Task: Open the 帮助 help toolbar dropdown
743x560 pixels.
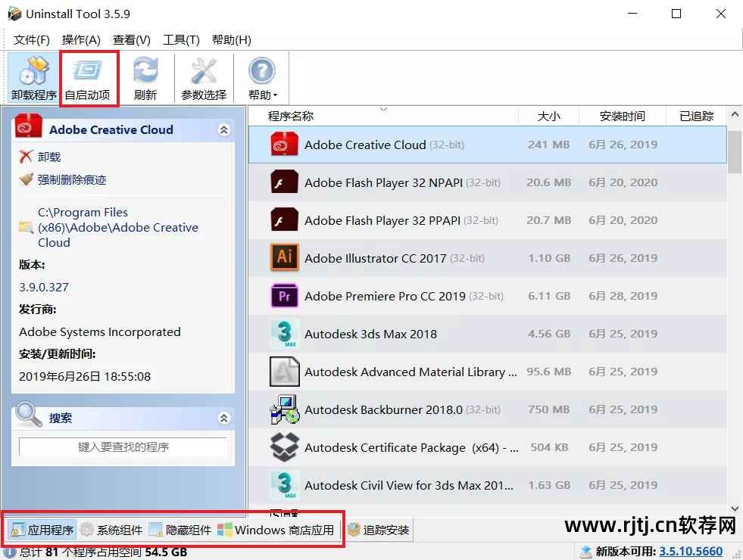Action: coord(262,79)
